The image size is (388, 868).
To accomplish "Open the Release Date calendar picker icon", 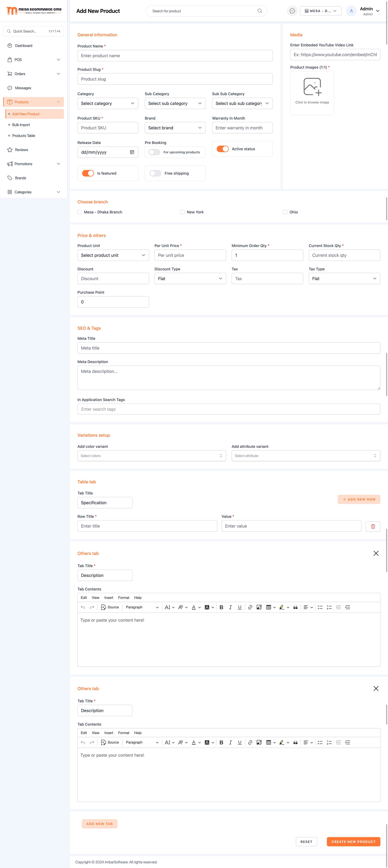I will pyautogui.click(x=132, y=152).
